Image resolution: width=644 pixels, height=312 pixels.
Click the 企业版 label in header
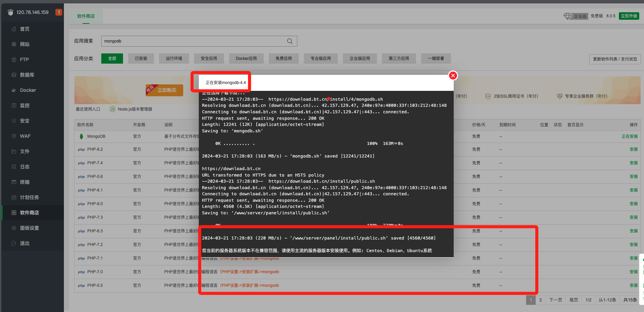[x=580, y=16]
